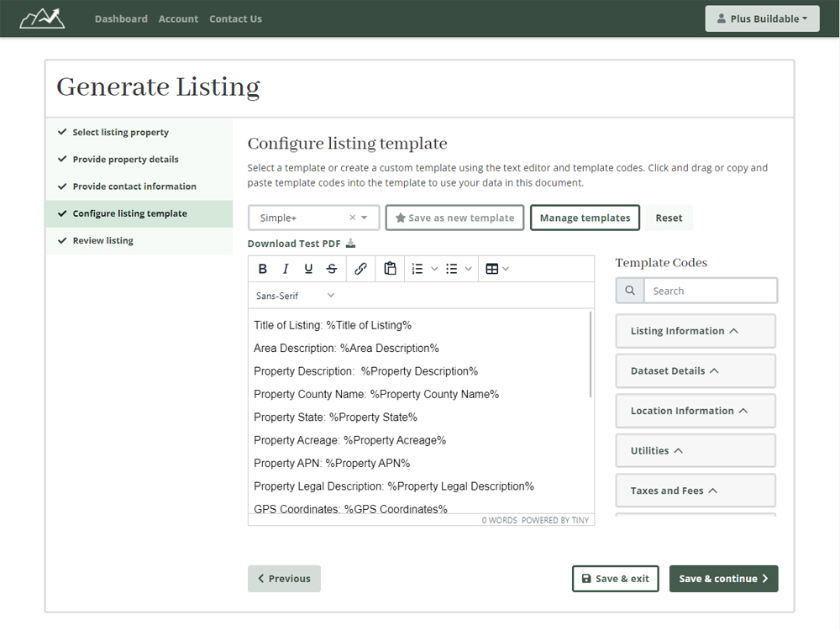Open the Simple+ template dropdown
The image size is (840, 630).
pos(365,218)
